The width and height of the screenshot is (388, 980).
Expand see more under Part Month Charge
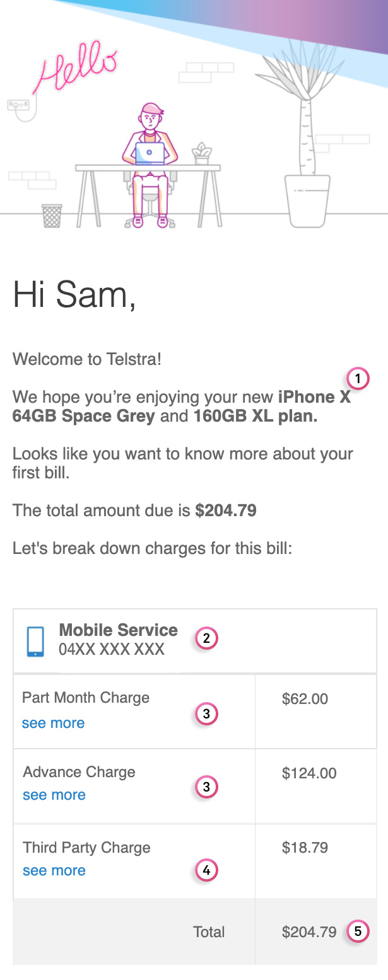(x=53, y=723)
